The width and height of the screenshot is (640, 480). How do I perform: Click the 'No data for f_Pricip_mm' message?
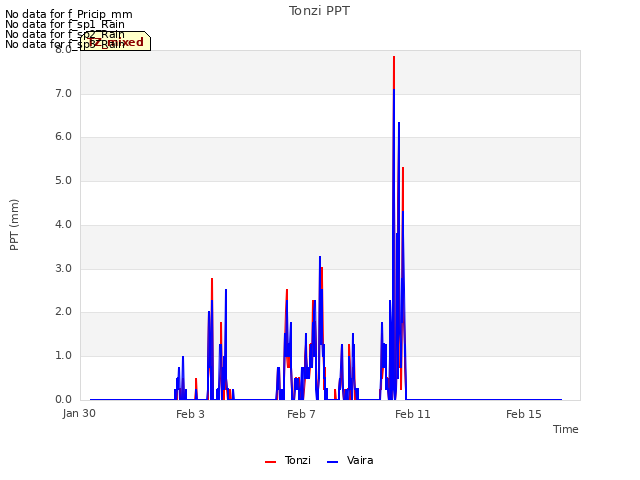69,14
